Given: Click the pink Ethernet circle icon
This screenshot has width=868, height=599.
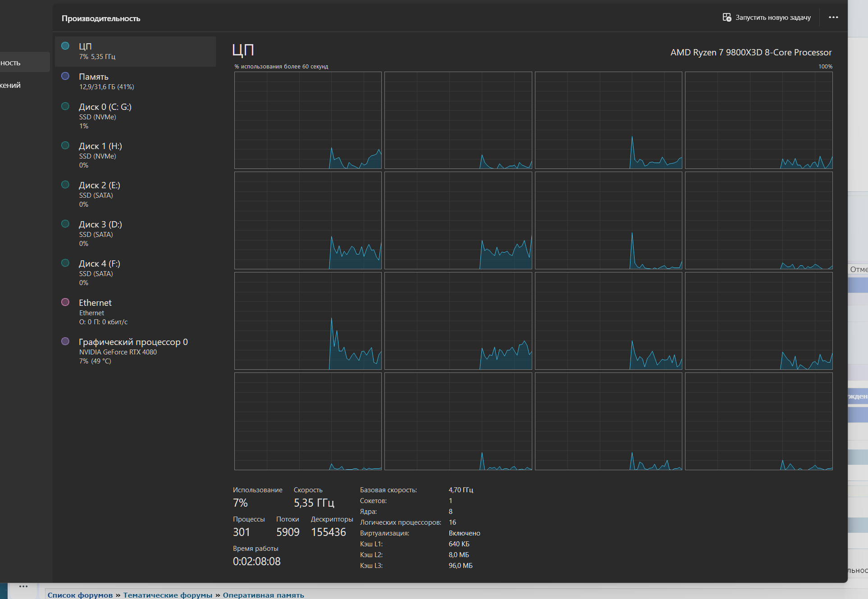Looking at the screenshot, I should (x=65, y=302).
